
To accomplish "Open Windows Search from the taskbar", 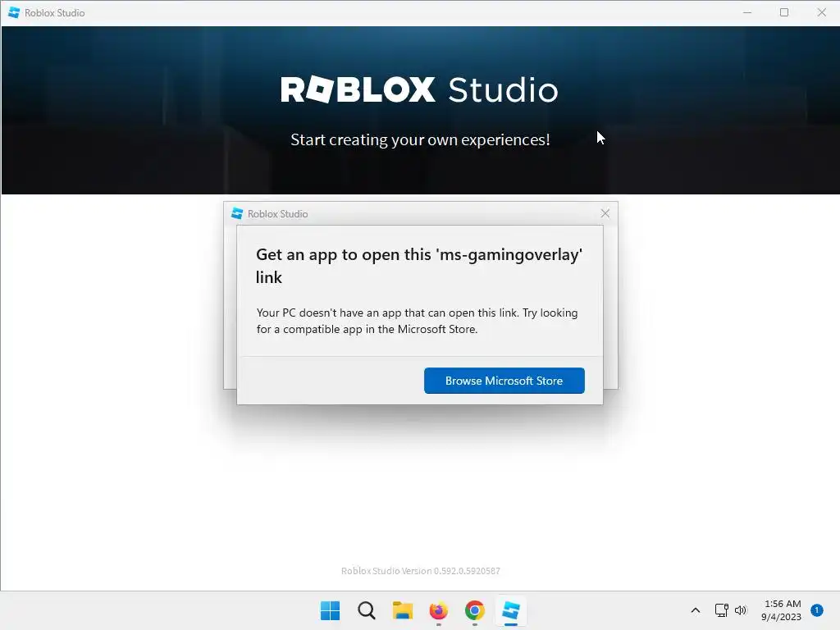I will 367,610.
